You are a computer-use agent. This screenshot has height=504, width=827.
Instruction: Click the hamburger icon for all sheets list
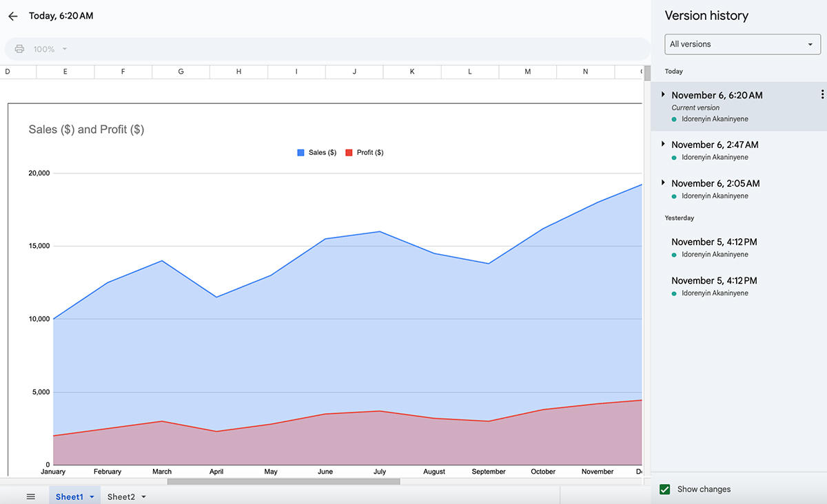(30, 496)
